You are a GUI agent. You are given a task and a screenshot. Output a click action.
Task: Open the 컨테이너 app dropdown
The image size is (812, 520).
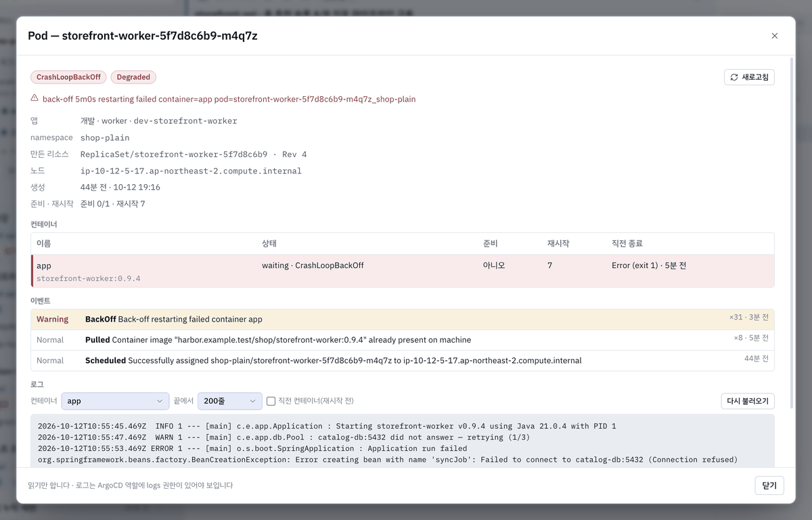115,401
